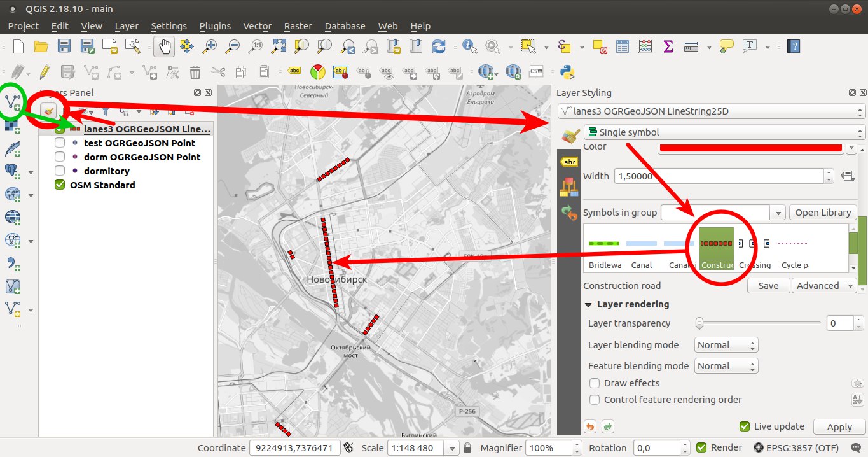
Task: Click the Diagram Options pie chart icon
Action: pyautogui.click(x=318, y=71)
